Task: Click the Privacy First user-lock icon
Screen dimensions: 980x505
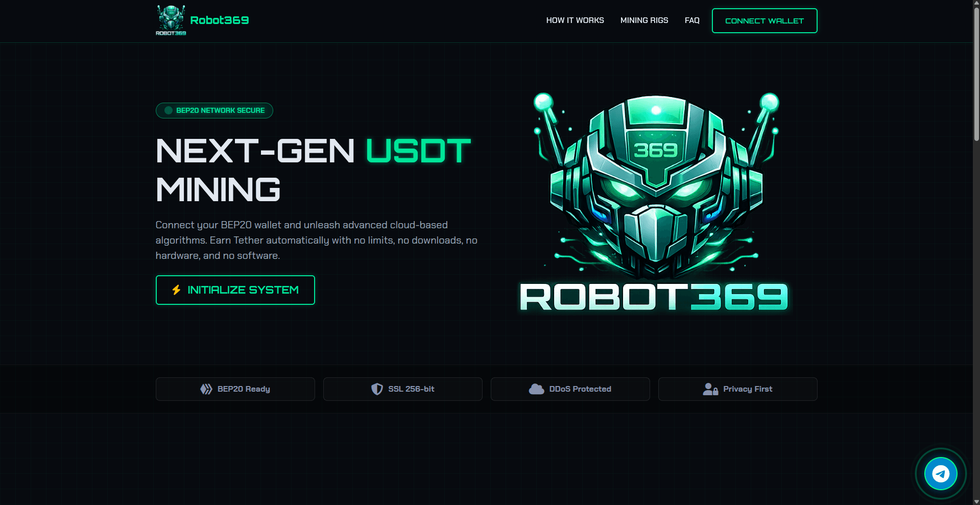Action: [710, 389]
